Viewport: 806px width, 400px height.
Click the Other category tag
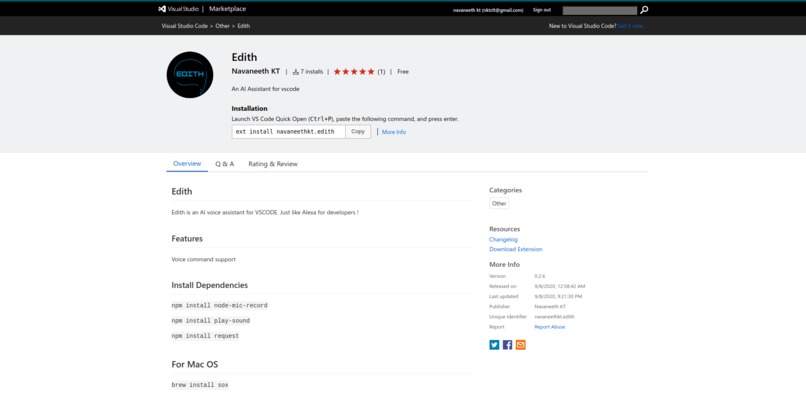pos(499,204)
